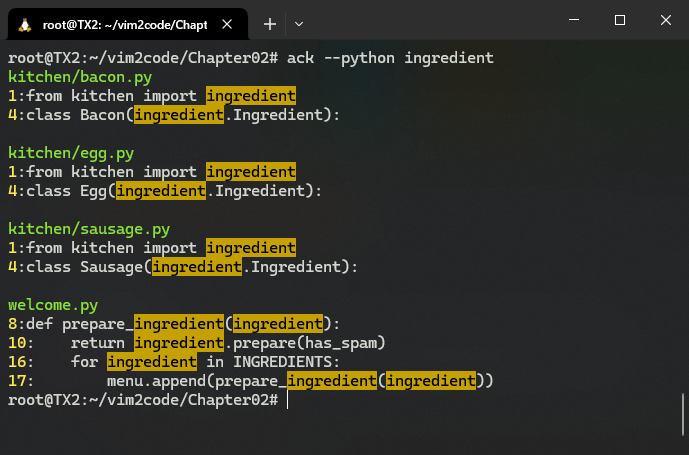Click at the terminal prompt cursor

point(288,400)
